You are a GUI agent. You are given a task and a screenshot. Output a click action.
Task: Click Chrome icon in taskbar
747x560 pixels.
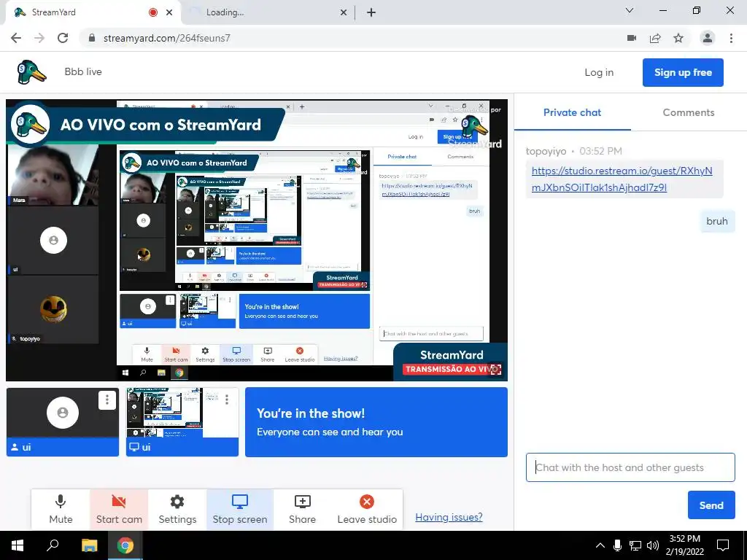[x=125, y=545]
